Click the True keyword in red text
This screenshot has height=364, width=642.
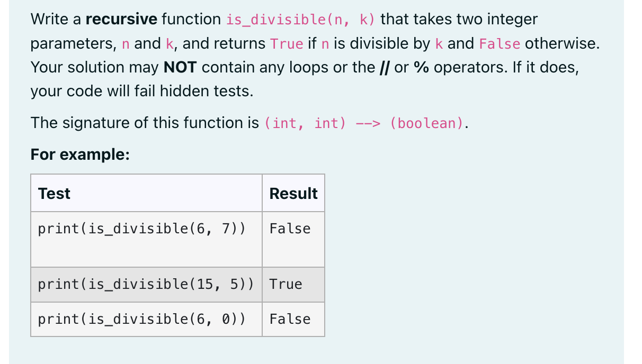(287, 43)
